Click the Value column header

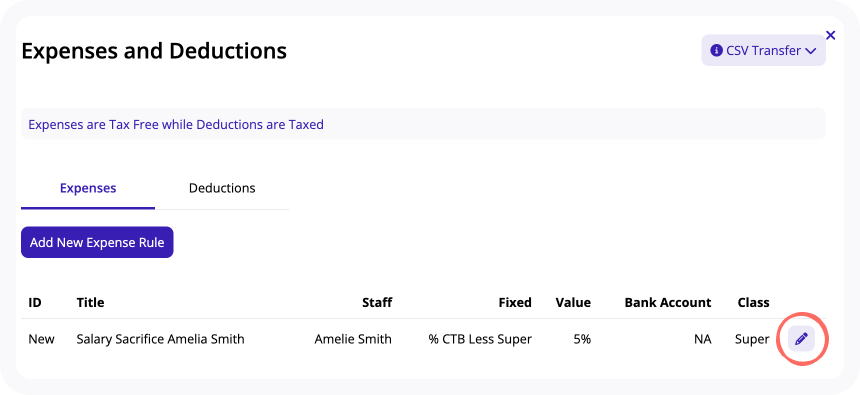(x=573, y=302)
